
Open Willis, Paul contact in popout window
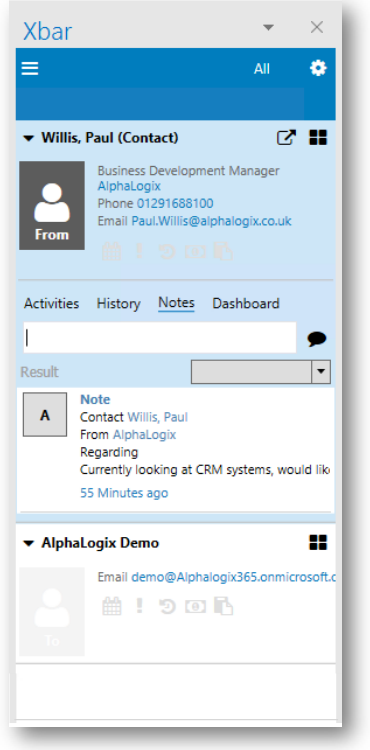pyautogui.click(x=286, y=138)
